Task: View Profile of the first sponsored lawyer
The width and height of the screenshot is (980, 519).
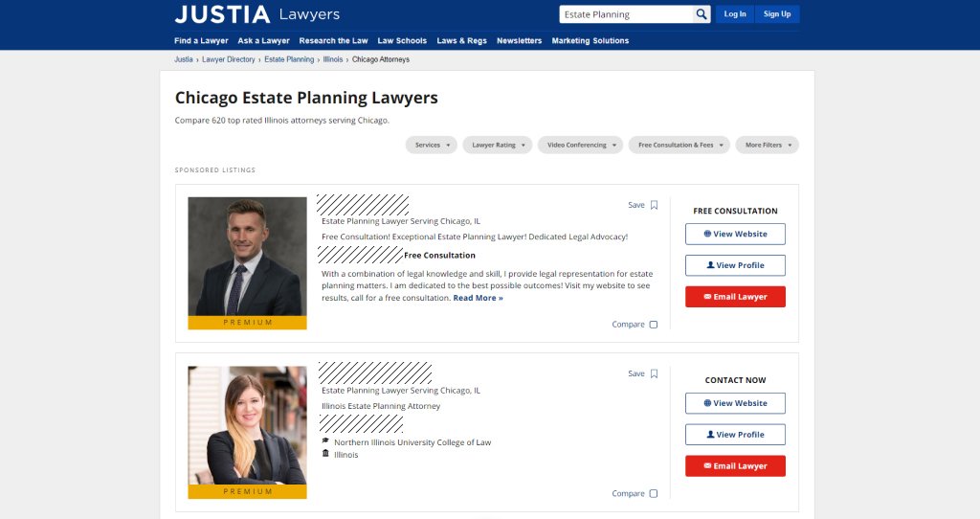Action: point(735,265)
